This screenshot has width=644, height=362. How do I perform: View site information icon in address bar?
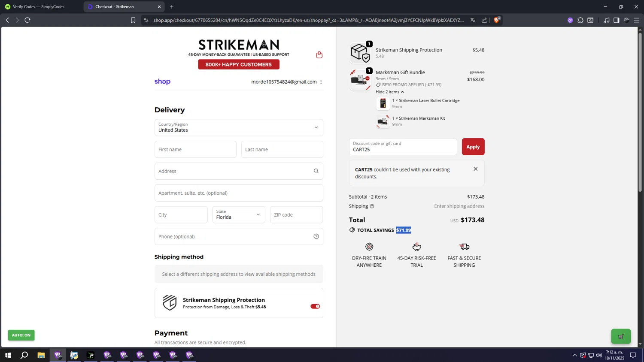pos(146,20)
